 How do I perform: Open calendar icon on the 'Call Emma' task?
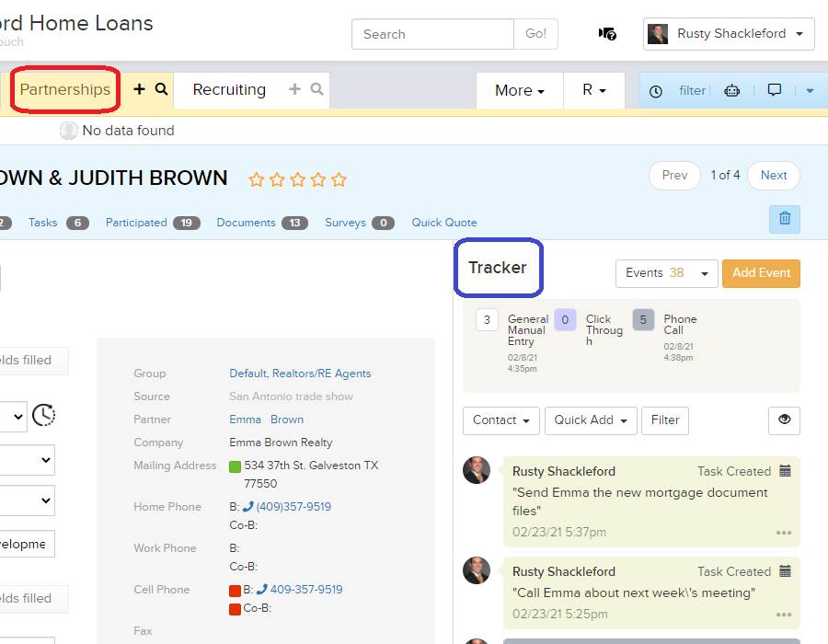(x=786, y=571)
